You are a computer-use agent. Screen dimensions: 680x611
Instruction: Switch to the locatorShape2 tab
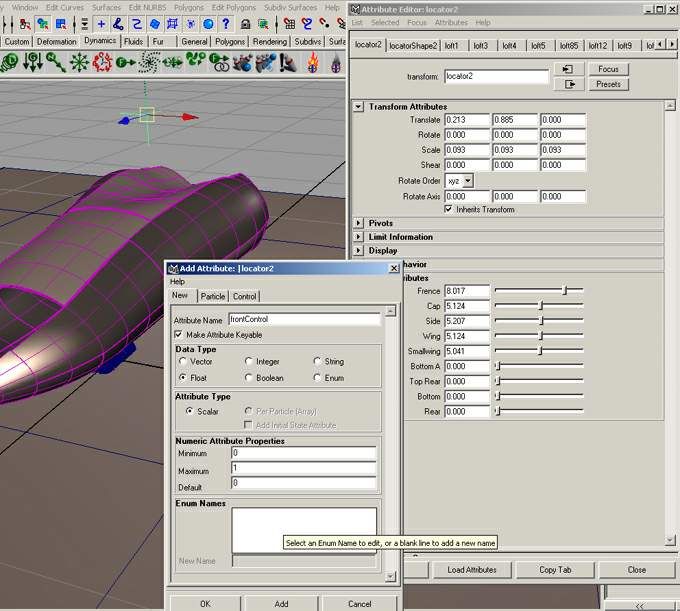pos(413,46)
